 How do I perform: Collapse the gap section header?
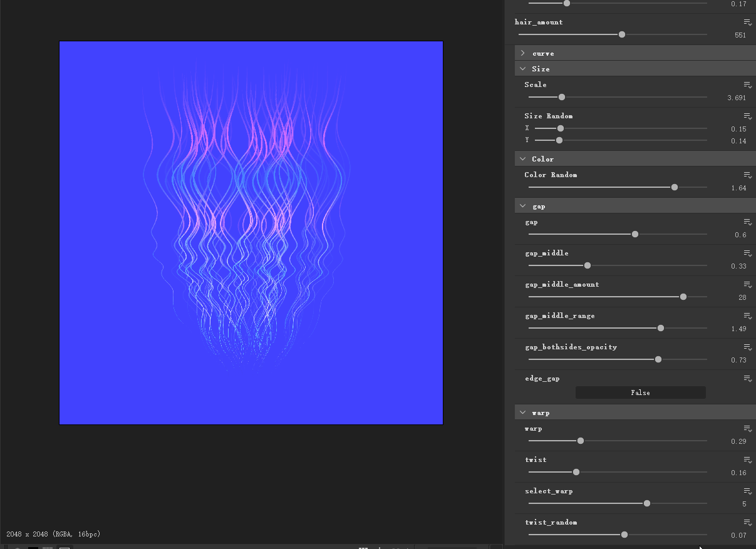tap(635, 206)
